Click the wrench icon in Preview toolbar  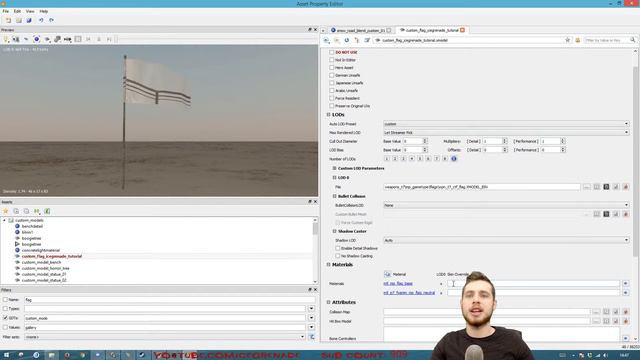pyautogui.click(x=57, y=39)
